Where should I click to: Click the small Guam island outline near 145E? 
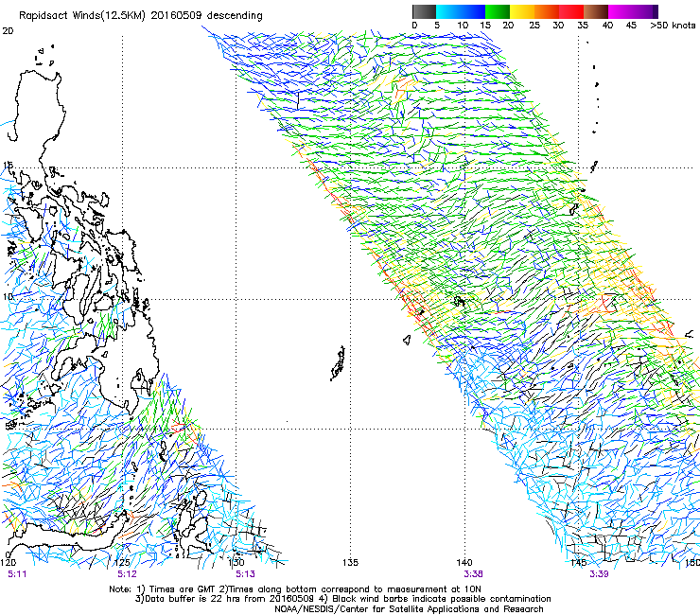(573, 208)
